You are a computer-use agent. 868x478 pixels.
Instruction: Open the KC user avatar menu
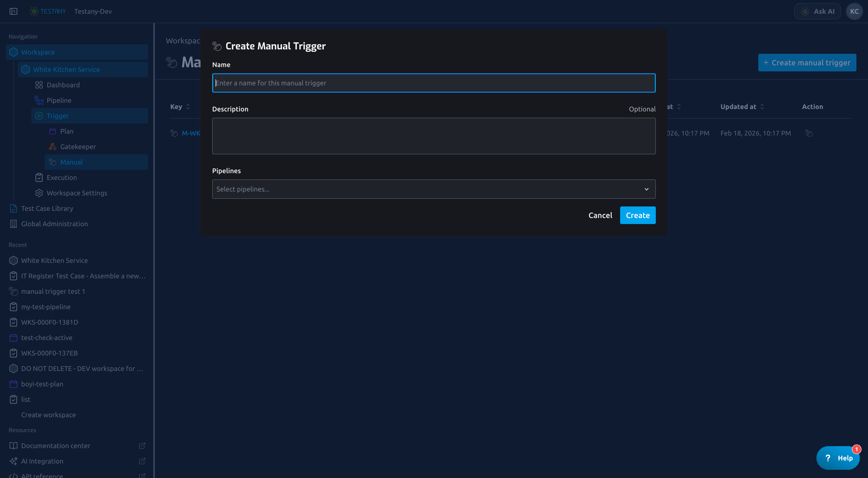click(x=854, y=12)
